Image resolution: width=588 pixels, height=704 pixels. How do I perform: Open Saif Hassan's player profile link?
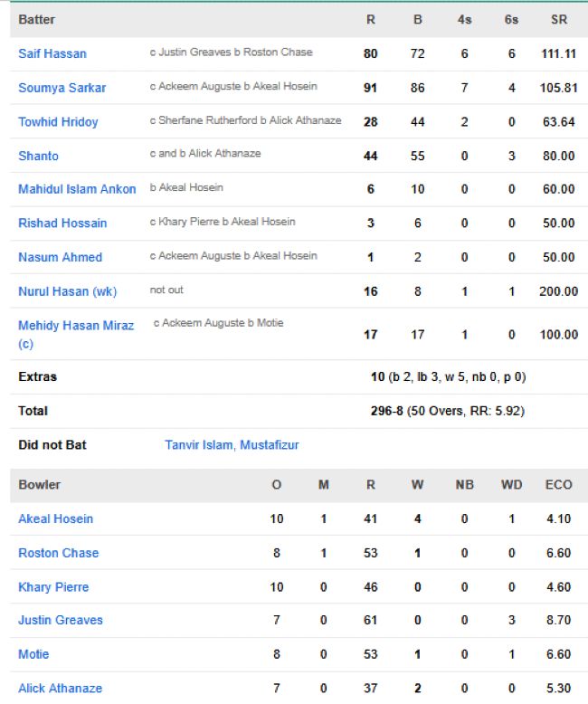[x=52, y=53]
